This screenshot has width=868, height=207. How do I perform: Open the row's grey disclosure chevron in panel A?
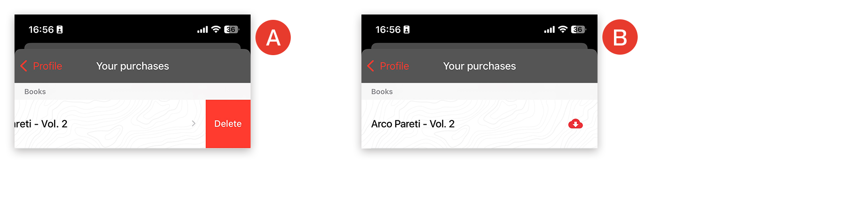[194, 123]
